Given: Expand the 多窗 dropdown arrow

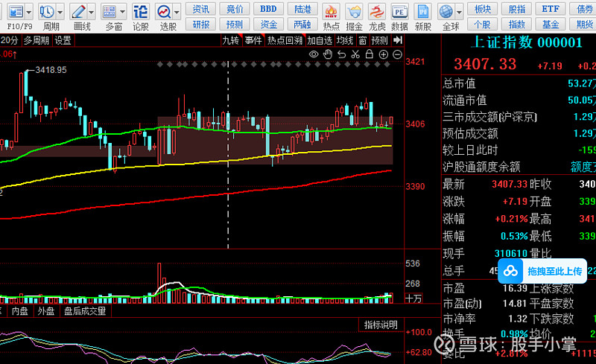Looking at the screenshot, I should click(122, 13).
